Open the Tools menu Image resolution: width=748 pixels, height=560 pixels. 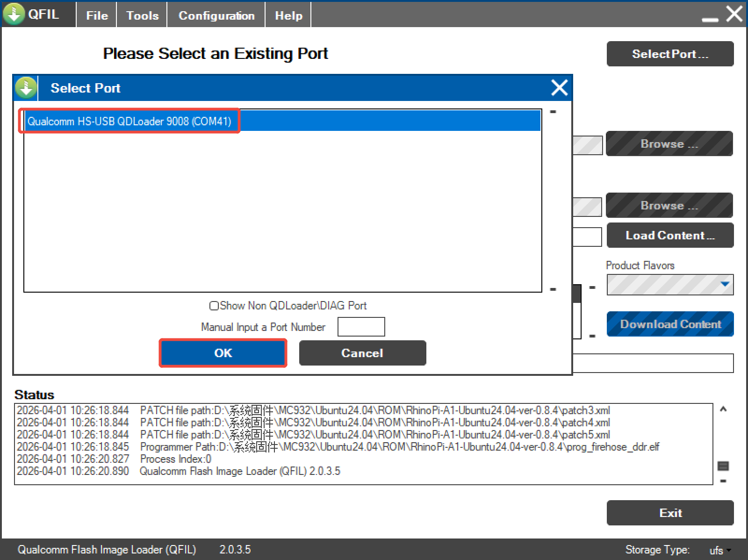tap(142, 15)
